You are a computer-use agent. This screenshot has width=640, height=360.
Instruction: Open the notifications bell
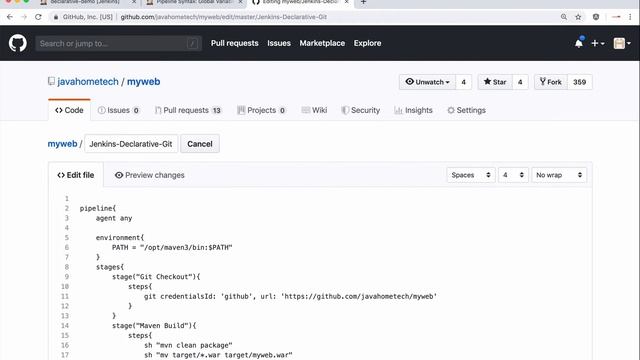[x=579, y=43]
